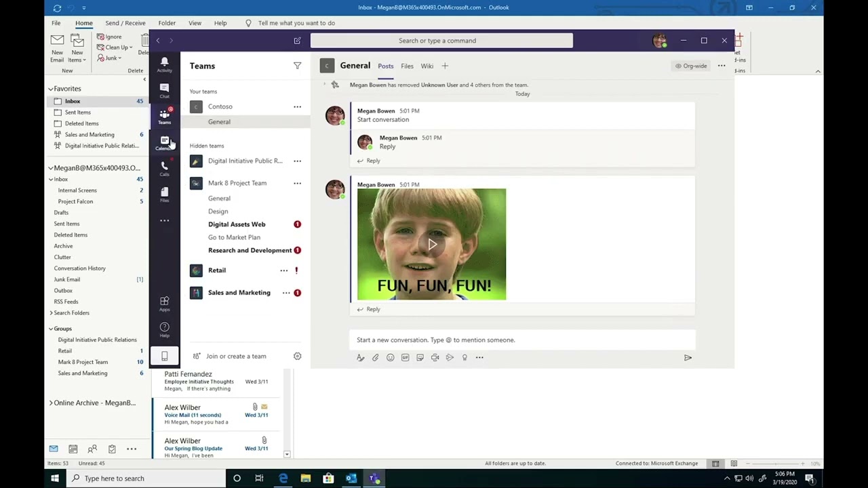Expand the Online Archive mailbox
This screenshot has width=868, height=488.
click(50, 403)
